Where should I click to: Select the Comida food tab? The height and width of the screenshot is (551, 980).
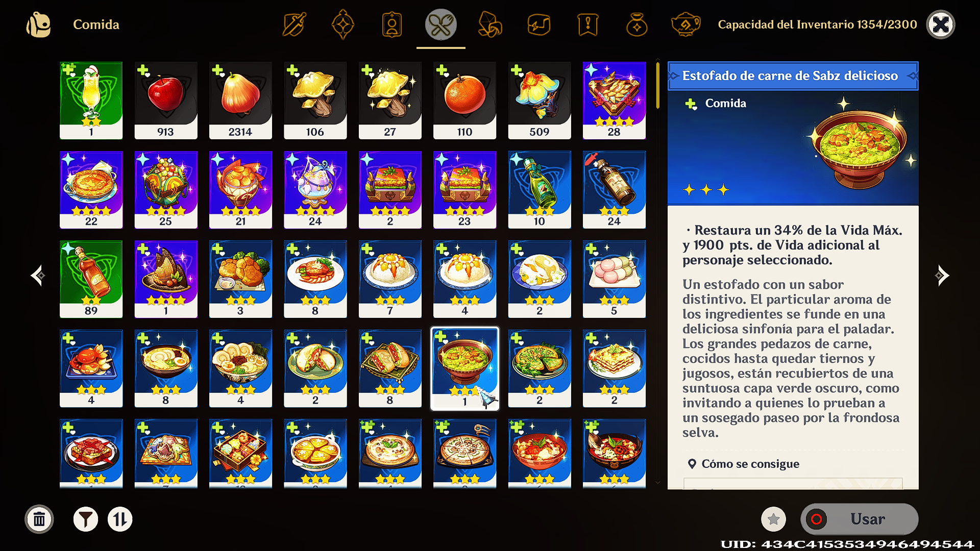coord(440,24)
